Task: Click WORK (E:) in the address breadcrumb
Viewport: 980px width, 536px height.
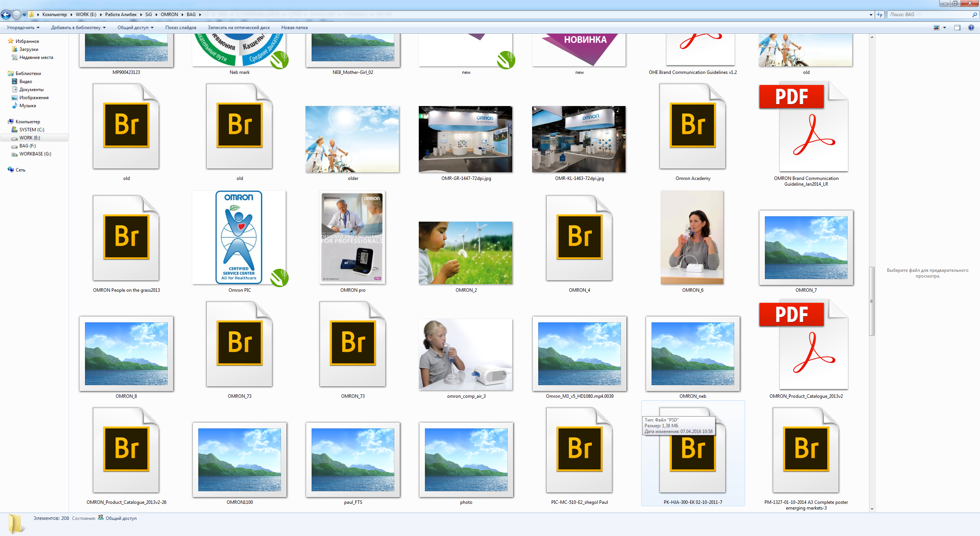Action: click(86, 15)
